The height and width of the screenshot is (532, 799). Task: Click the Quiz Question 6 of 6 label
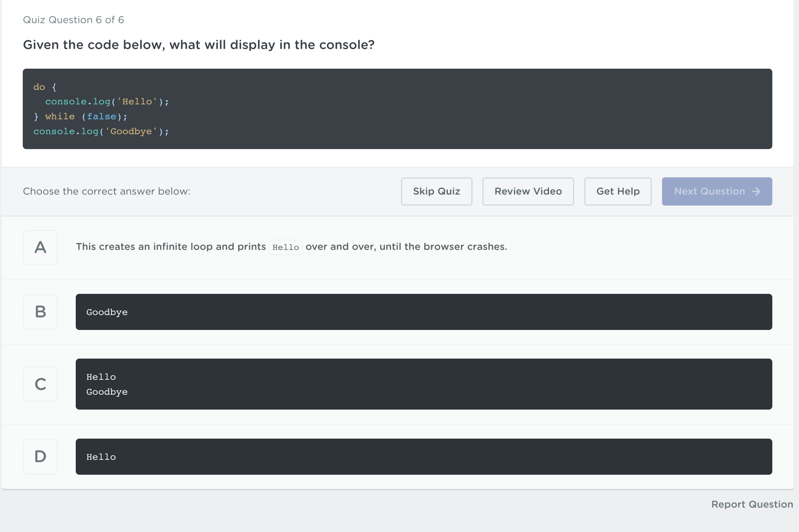(x=73, y=20)
